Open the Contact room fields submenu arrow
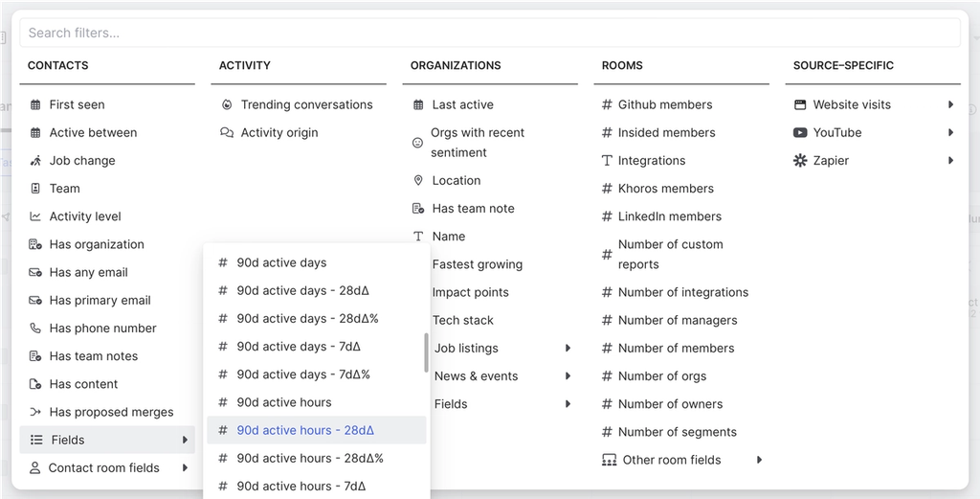Image resolution: width=980 pixels, height=499 pixels. coord(185,468)
